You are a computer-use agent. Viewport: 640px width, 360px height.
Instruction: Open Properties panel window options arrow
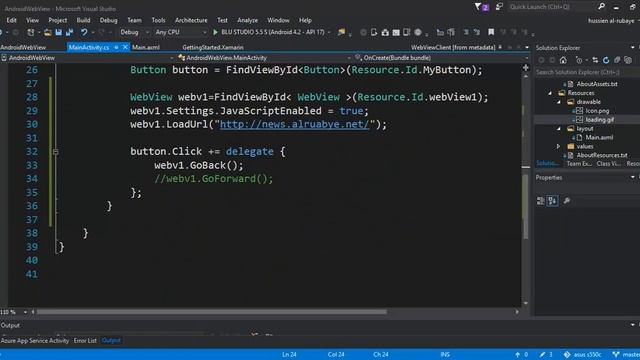(x=632, y=177)
